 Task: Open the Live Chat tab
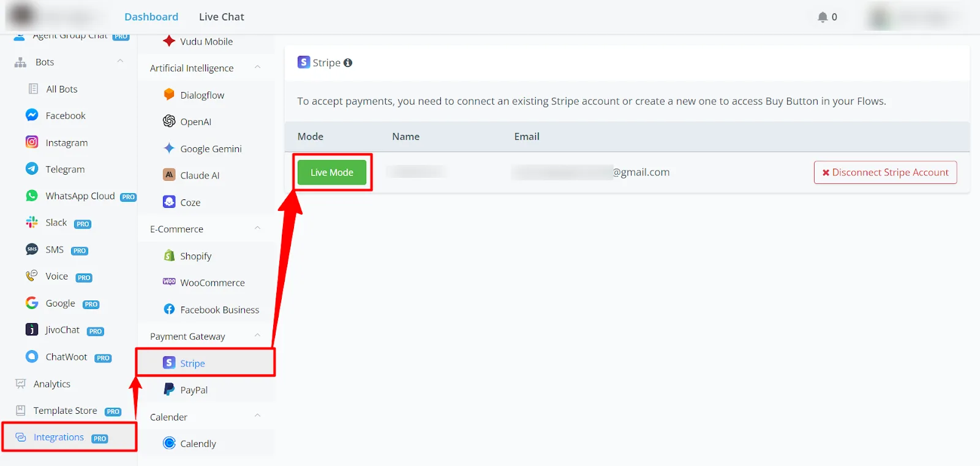click(x=222, y=17)
